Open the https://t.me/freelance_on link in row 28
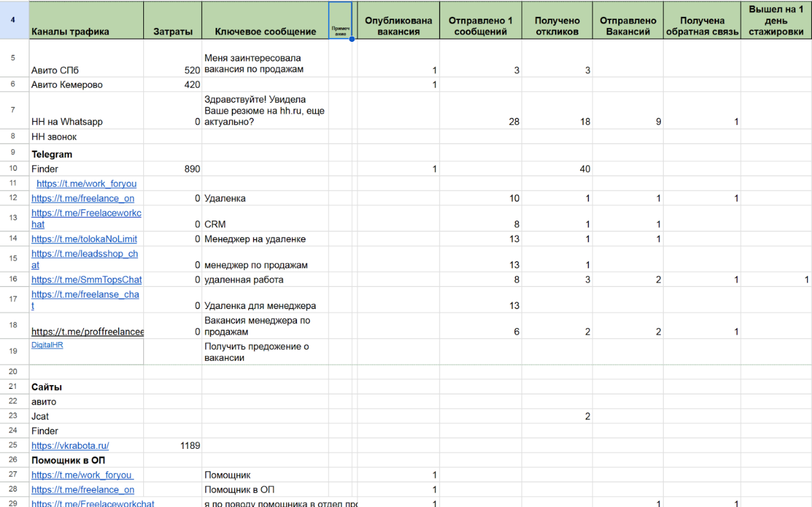 click(x=83, y=489)
